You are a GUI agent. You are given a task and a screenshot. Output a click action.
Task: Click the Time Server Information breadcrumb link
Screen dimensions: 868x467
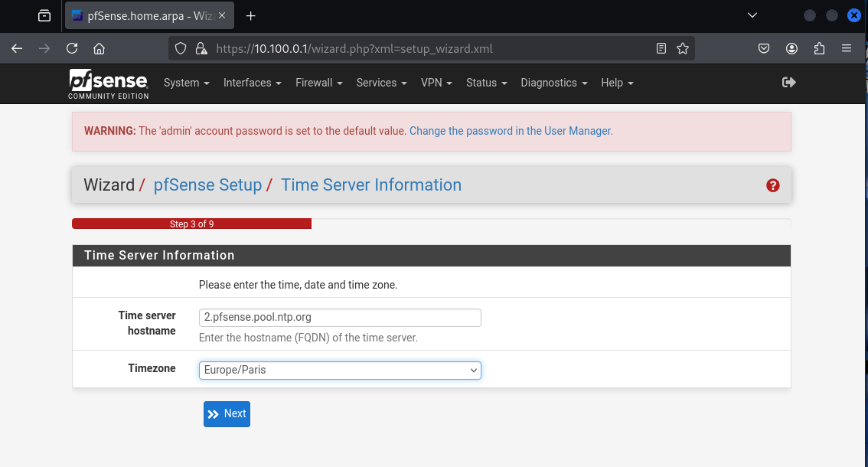(371, 185)
